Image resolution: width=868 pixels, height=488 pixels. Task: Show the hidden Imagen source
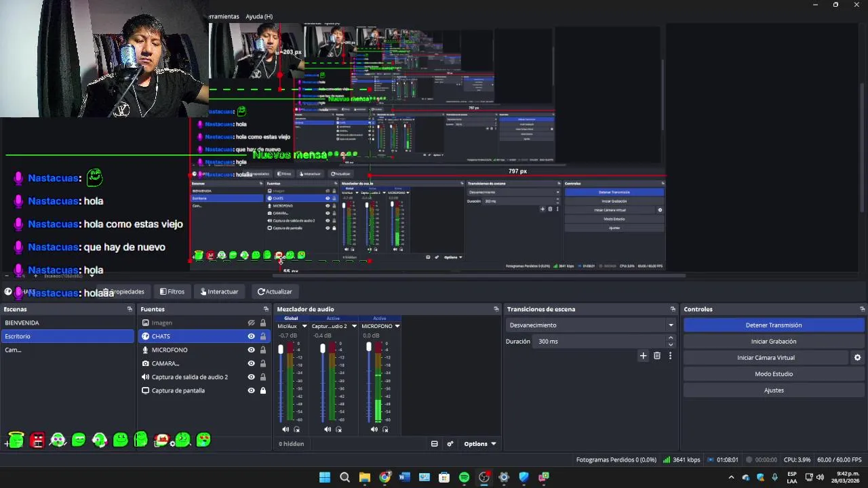tap(251, 323)
